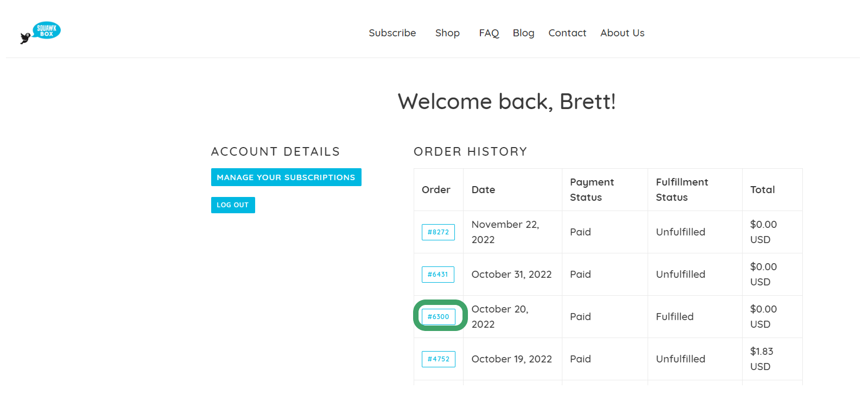
Task: Open the Contact page
Action: (x=567, y=33)
